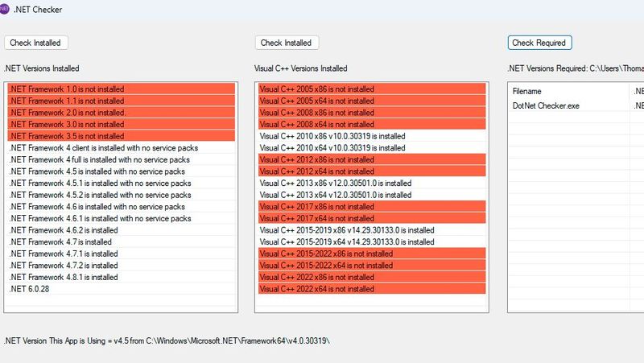Select 'Visual C++ 2015-2019 x86 v14.29.30133.0' row
Screen dimensions: 644x363
[x=372, y=230]
